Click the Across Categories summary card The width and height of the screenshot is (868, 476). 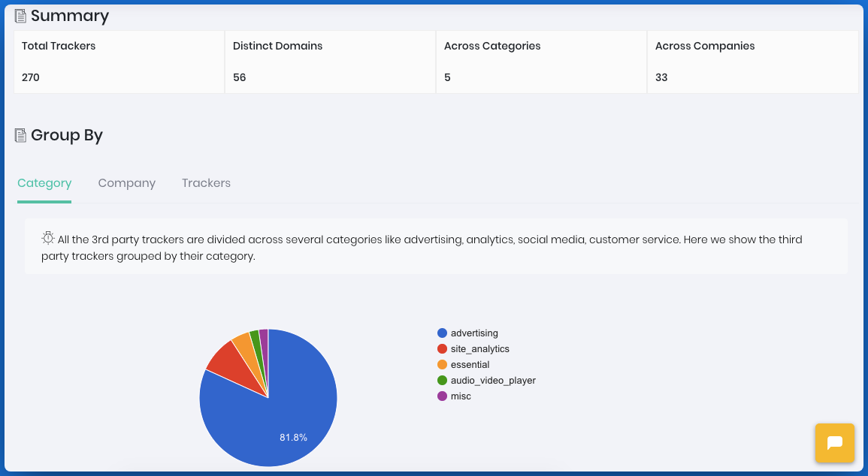541,62
